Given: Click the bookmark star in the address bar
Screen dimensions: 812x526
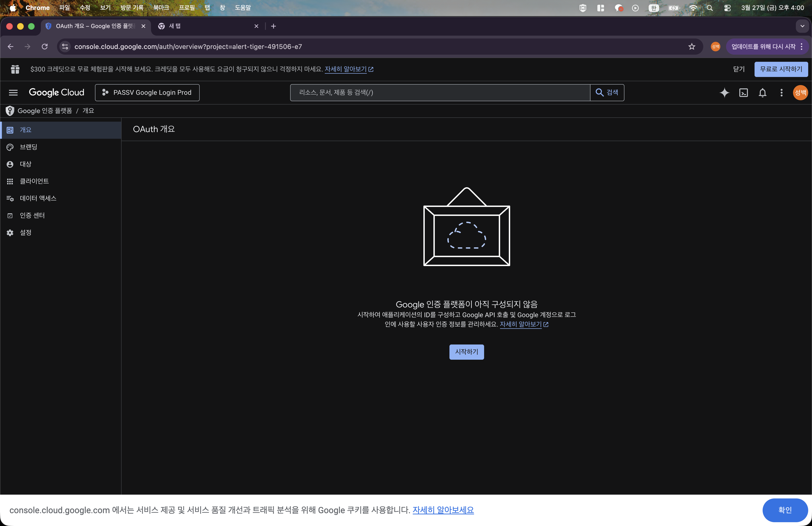Looking at the screenshot, I should tap(692, 46).
